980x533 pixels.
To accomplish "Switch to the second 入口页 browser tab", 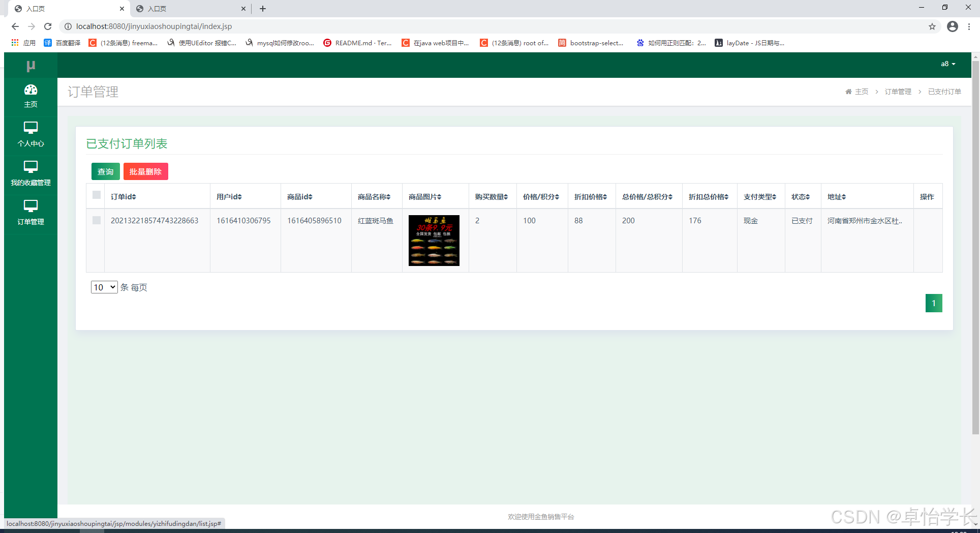I will pyautogui.click(x=188, y=9).
